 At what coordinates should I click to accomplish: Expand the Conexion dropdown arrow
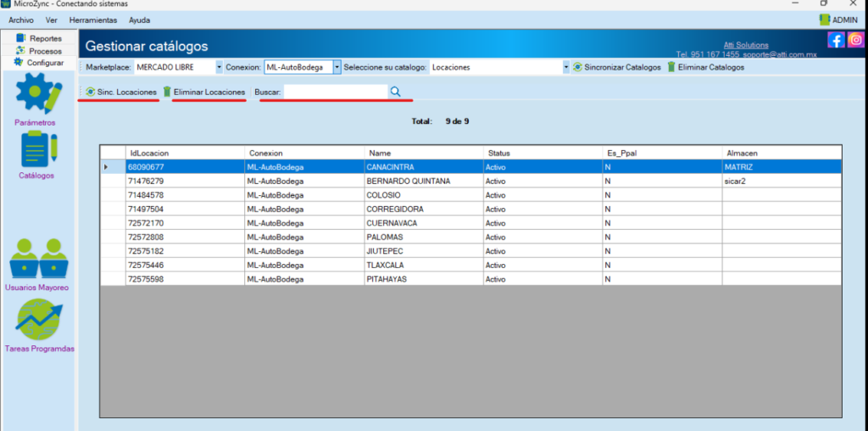(337, 67)
